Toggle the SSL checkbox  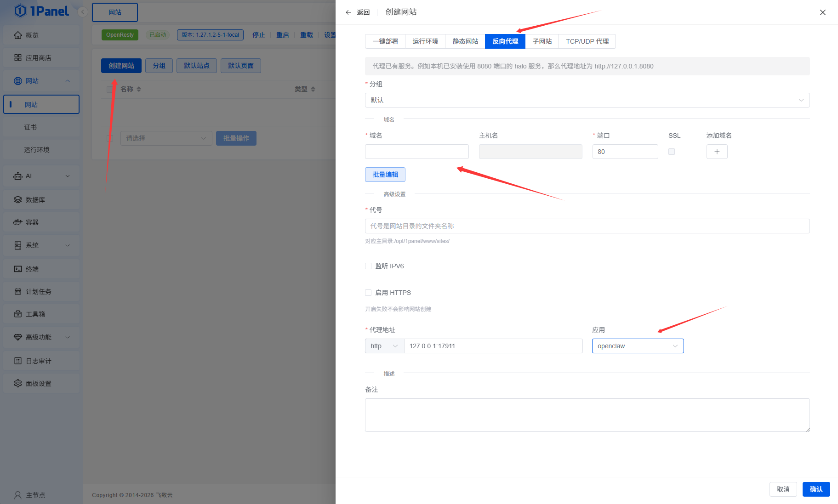tap(672, 152)
